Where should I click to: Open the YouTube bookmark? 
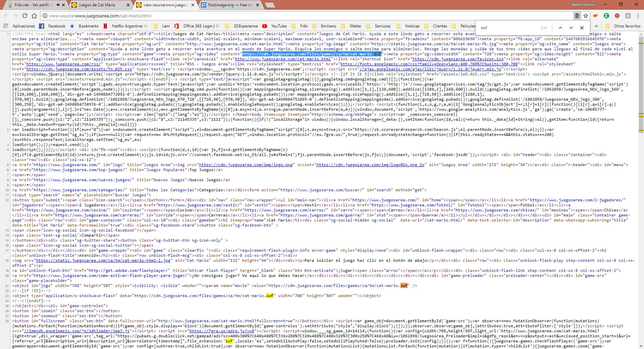click(275, 26)
